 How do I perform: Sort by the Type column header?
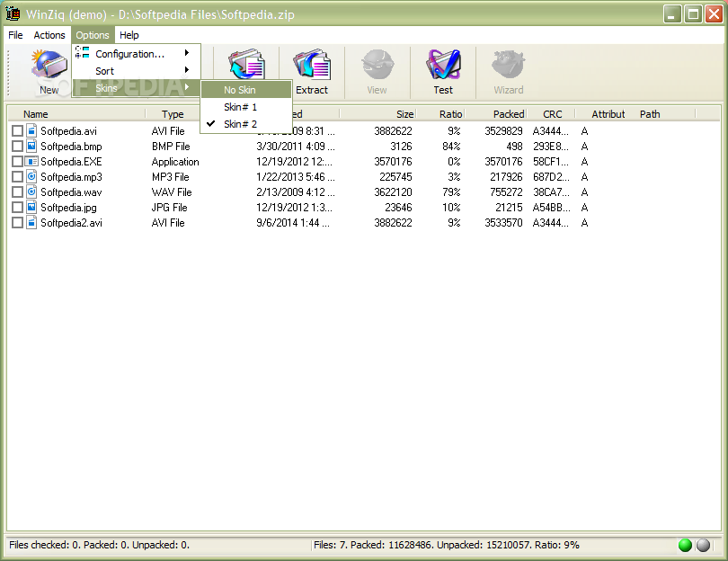[173, 114]
